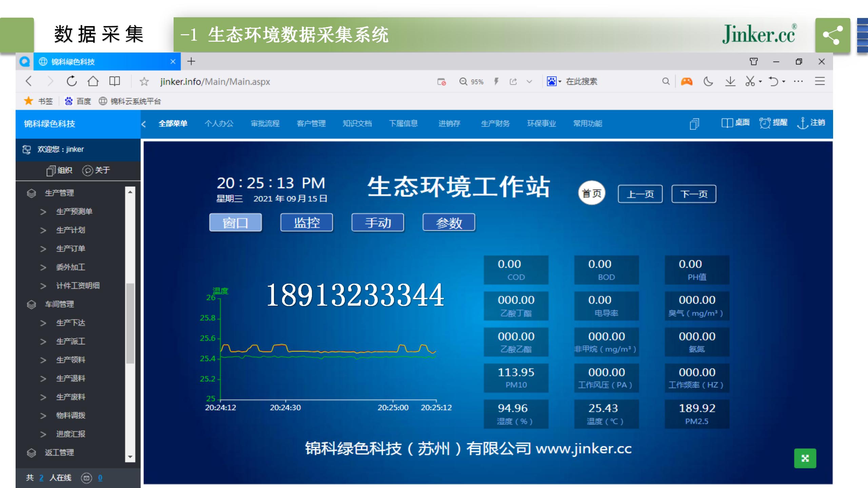This screenshot has width=868, height=488.
Task: Click the green fullscreen expand icon
Action: pyautogui.click(x=805, y=458)
